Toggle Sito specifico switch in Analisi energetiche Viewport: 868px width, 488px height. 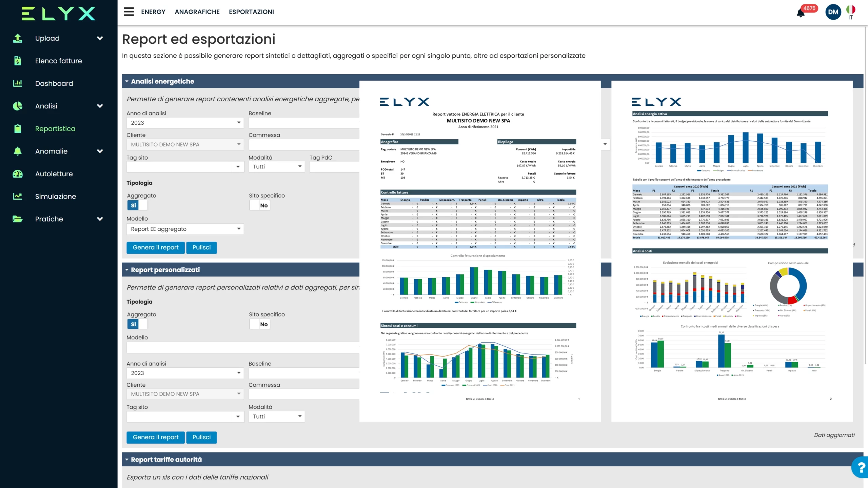259,205
